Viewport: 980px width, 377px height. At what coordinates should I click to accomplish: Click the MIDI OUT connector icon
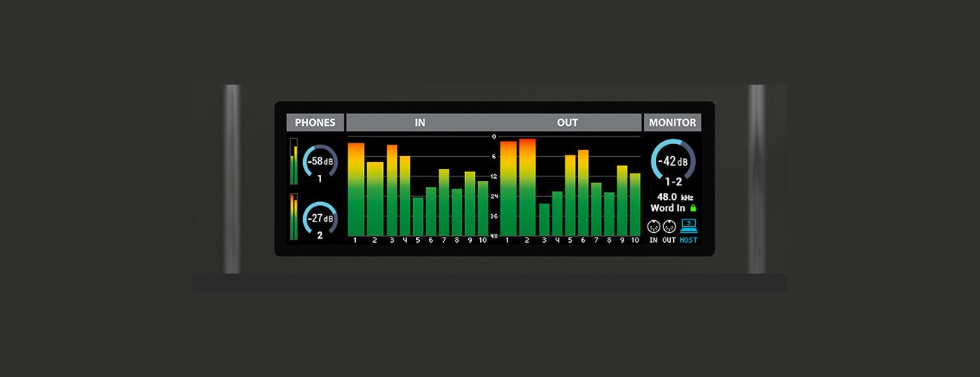[x=669, y=226]
